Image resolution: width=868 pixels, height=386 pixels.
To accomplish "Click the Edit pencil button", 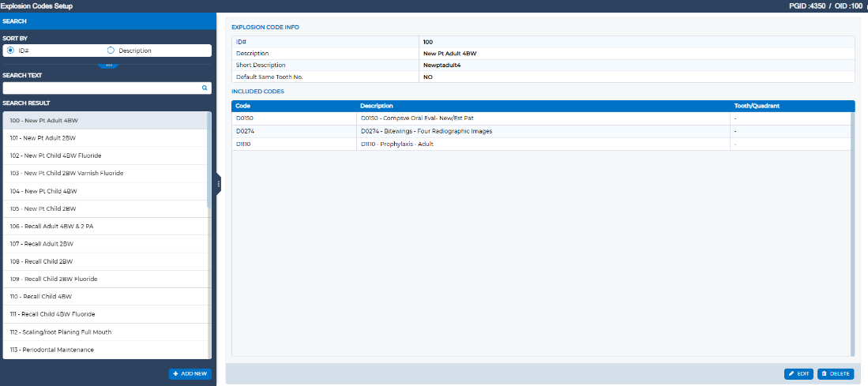I will coord(798,373).
